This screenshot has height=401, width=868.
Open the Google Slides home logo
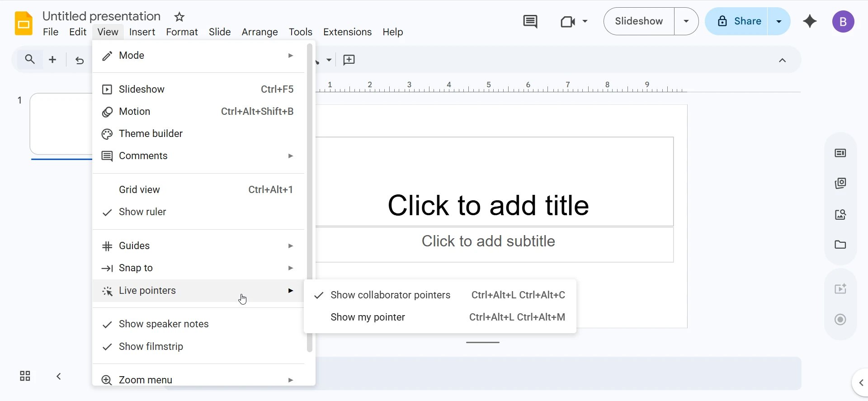point(24,24)
